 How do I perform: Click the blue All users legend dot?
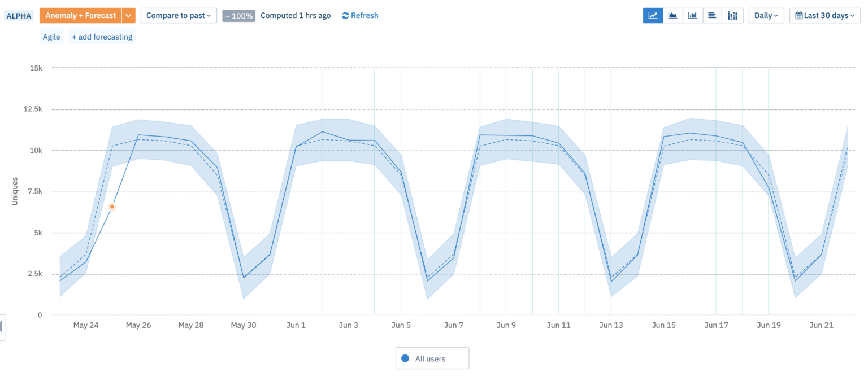[405, 358]
